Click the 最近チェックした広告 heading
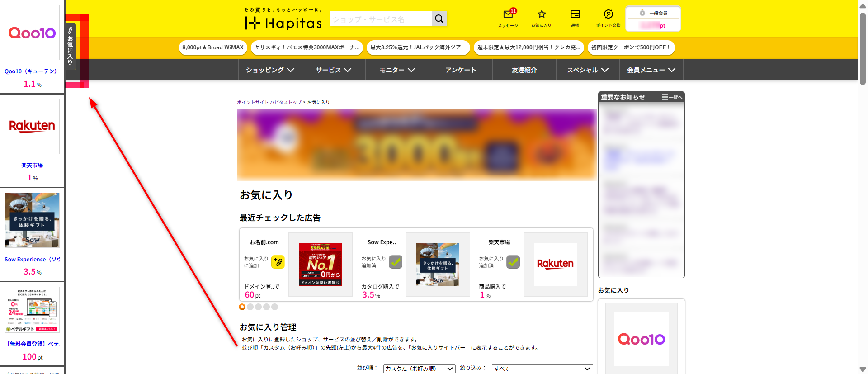The width and height of the screenshot is (868, 374). (280, 218)
